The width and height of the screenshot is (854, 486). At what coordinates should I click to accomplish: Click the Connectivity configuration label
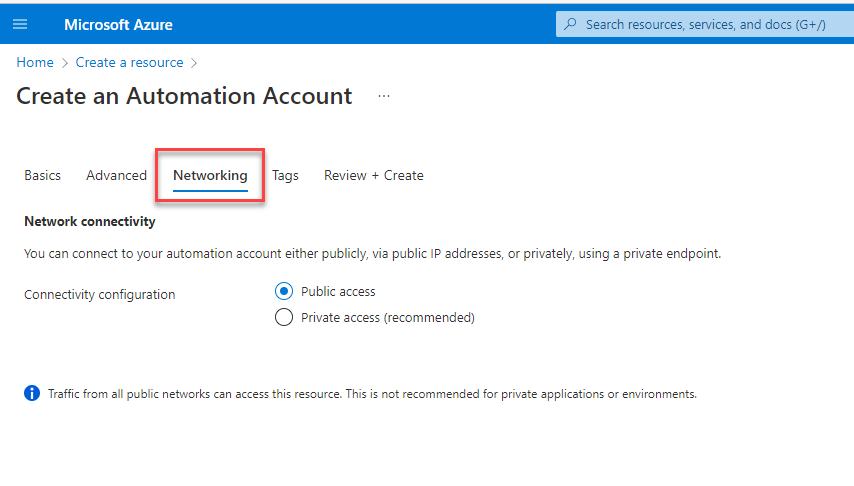100,295
